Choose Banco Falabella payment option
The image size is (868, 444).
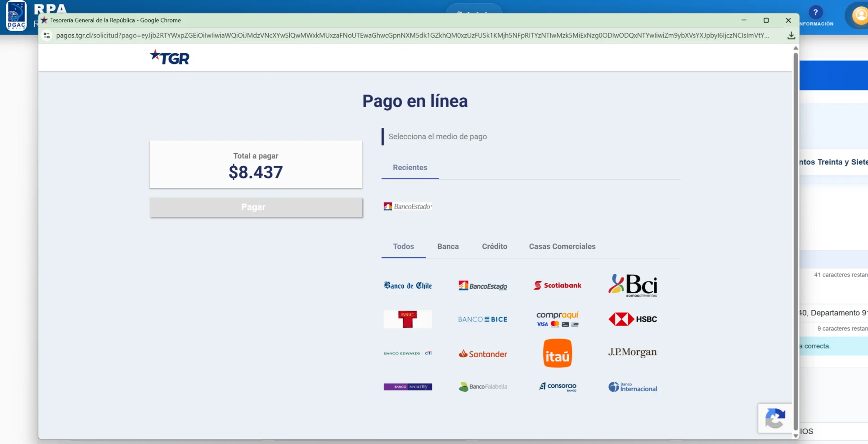pos(483,387)
